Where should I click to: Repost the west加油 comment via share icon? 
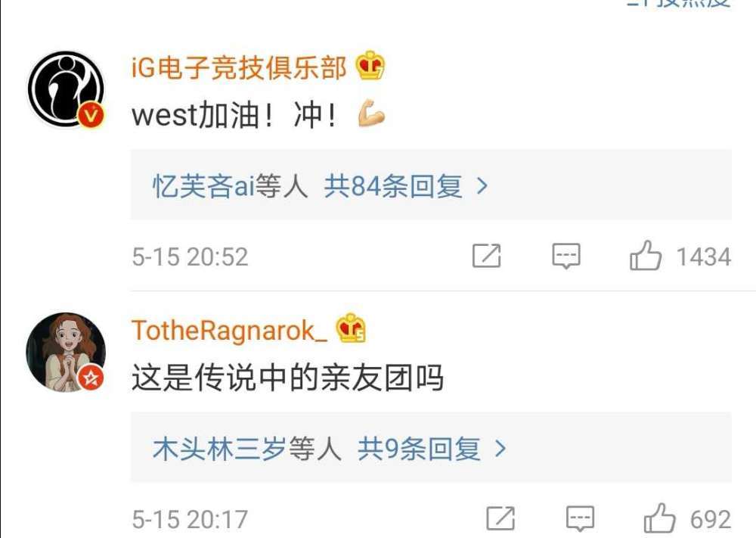coord(486,256)
